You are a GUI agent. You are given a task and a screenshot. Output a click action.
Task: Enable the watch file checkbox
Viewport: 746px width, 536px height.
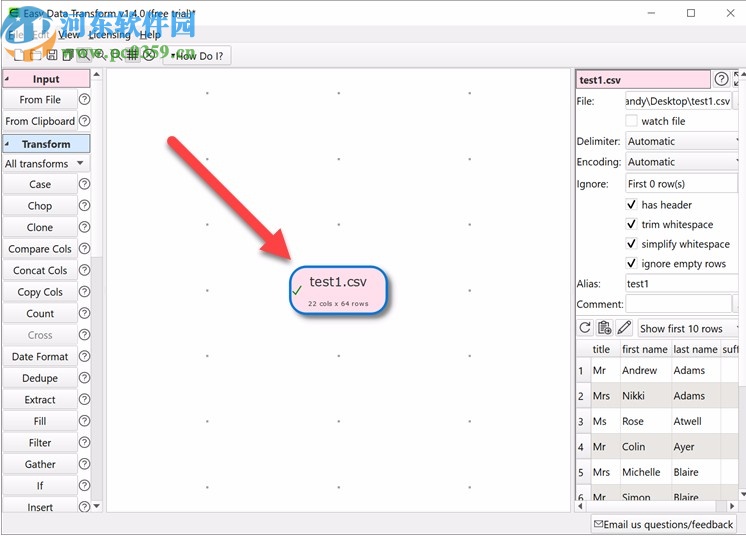[x=631, y=121]
